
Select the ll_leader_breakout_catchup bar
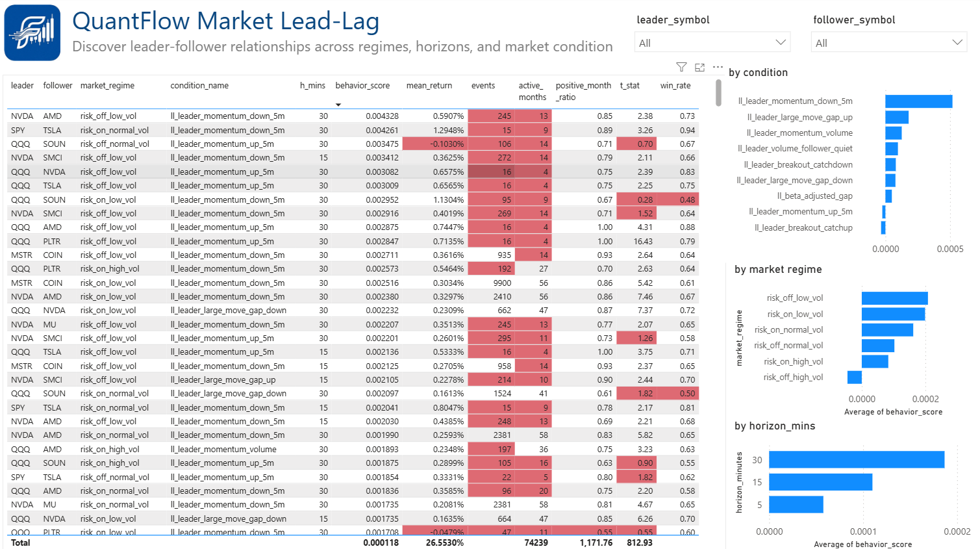click(x=883, y=228)
